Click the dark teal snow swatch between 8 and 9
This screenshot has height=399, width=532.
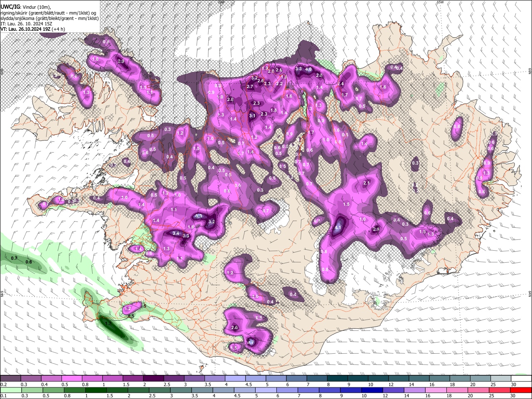point(338,378)
